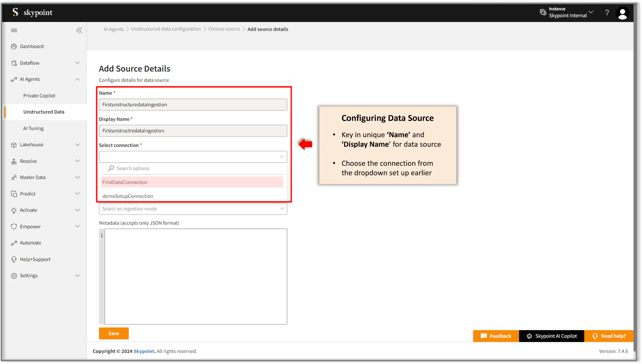Click the Settings gear icon

point(14,276)
